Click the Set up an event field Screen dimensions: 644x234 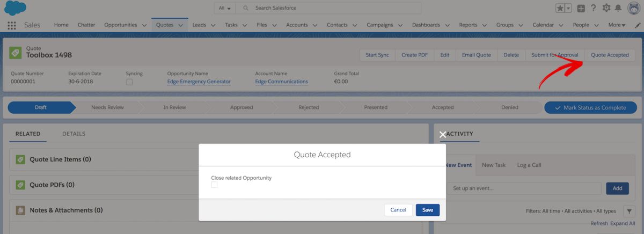click(524, 188)
